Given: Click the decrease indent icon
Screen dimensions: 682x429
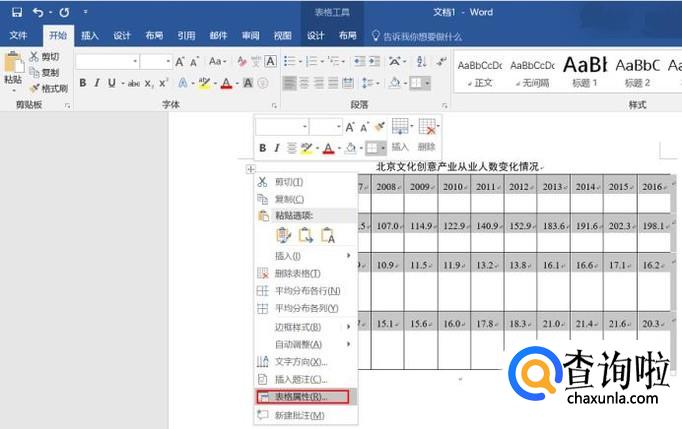Looking at the screenshot, I should pyautogui.click(x=359, y=62).
